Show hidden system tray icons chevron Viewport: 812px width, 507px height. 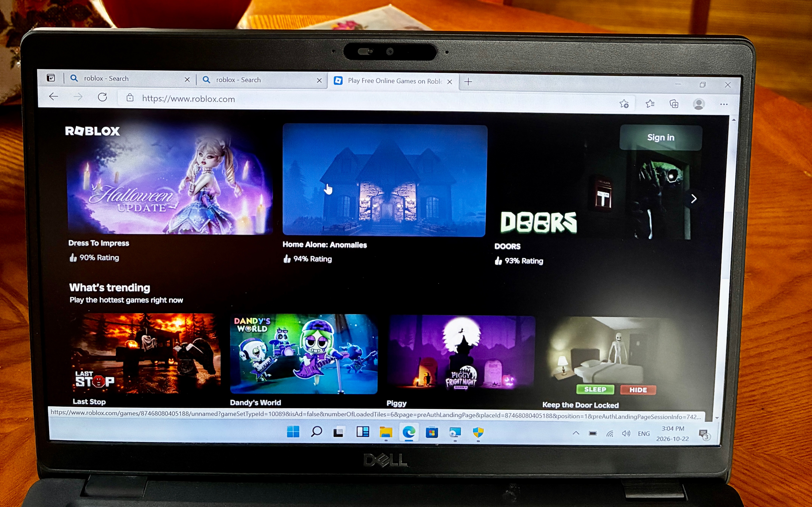tap(576, 433)
